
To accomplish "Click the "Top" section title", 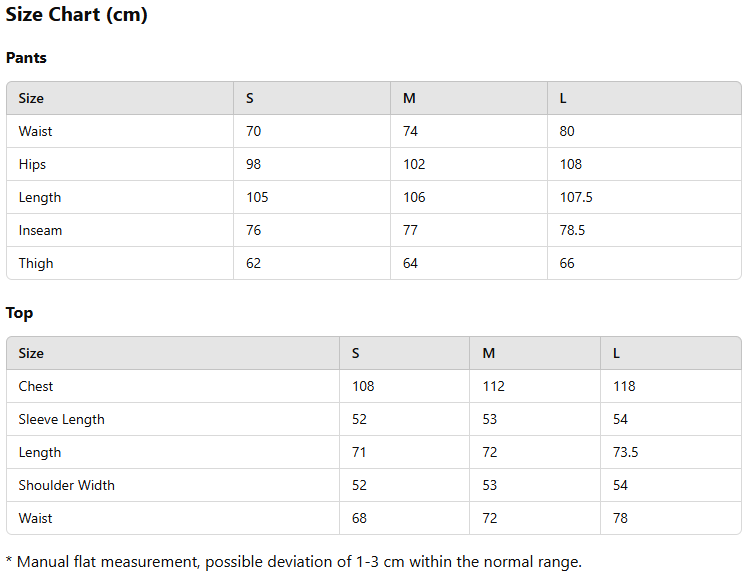I will [x=19, y=313].
